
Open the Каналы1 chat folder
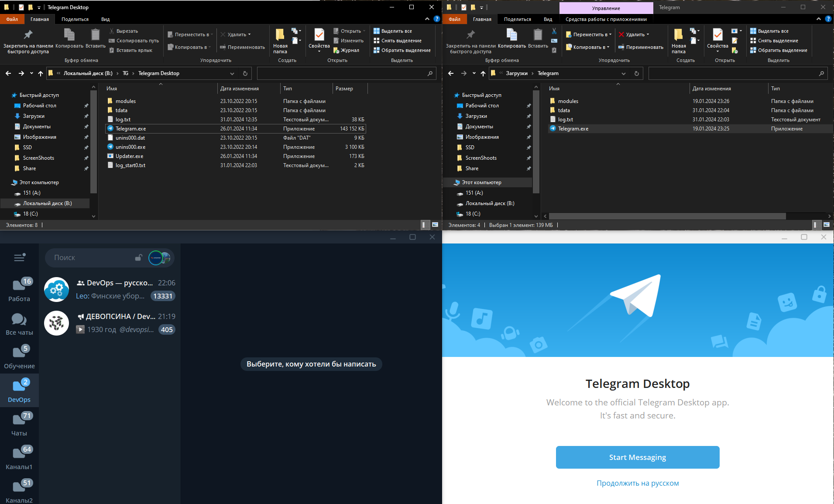coord(19,458)
